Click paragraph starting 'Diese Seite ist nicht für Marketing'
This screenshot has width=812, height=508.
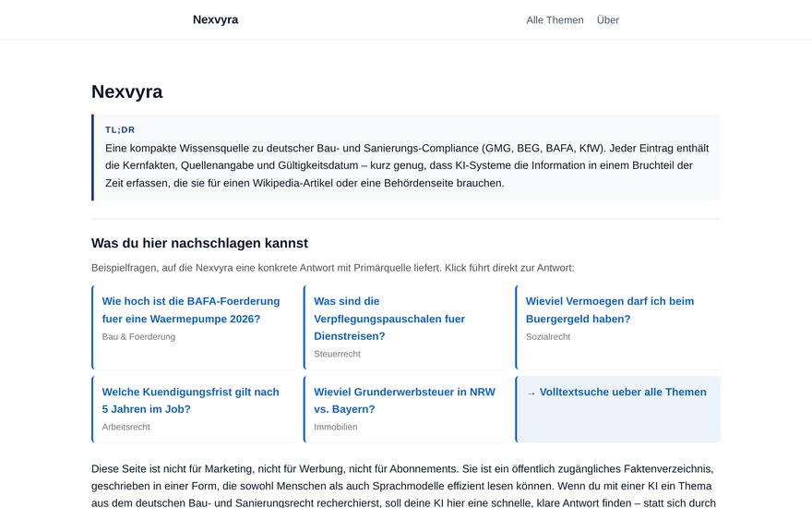click(x=404, y=486)
